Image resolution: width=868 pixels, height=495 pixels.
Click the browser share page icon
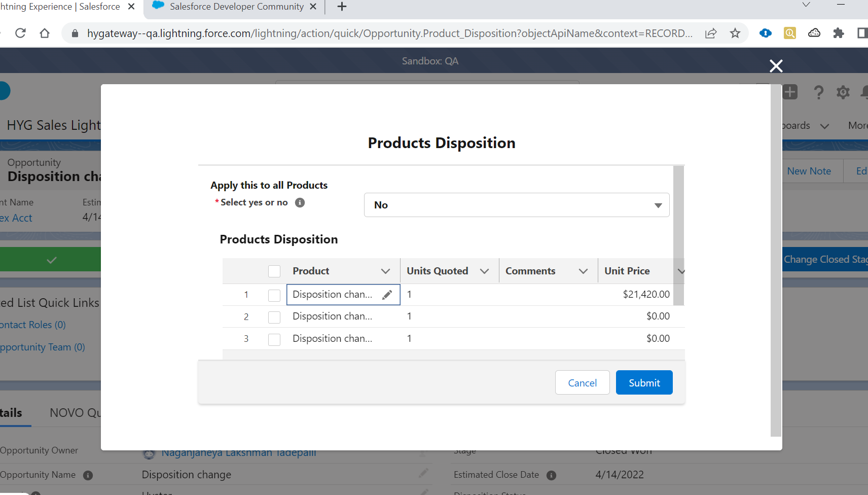click(x=711, y=33)
